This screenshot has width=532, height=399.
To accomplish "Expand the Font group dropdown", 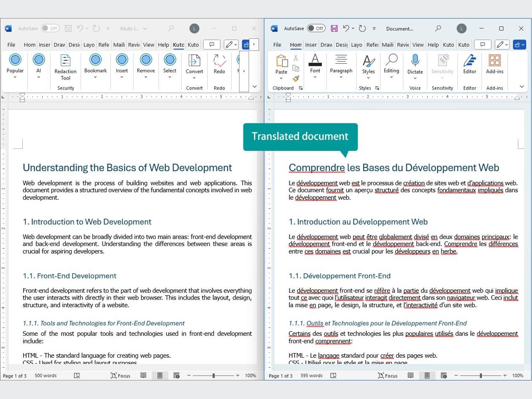I will pyautogui.click(x=315, y=77).
